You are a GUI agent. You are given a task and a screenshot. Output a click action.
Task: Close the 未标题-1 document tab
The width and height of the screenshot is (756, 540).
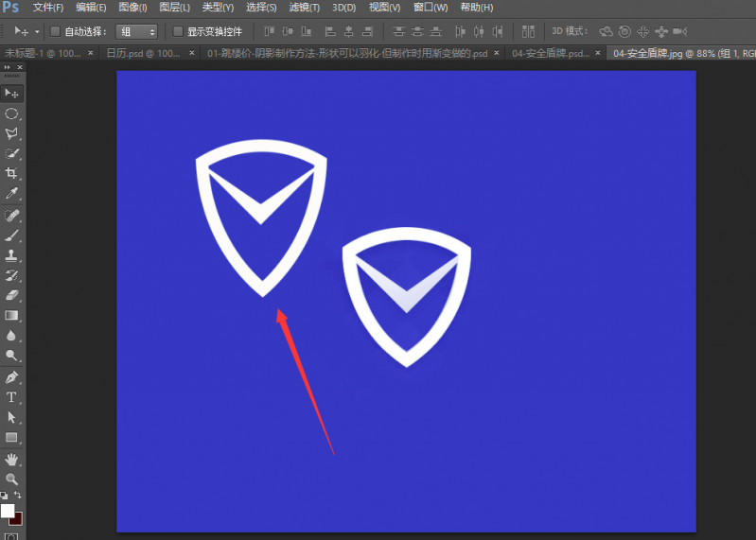tap(90, 53)
